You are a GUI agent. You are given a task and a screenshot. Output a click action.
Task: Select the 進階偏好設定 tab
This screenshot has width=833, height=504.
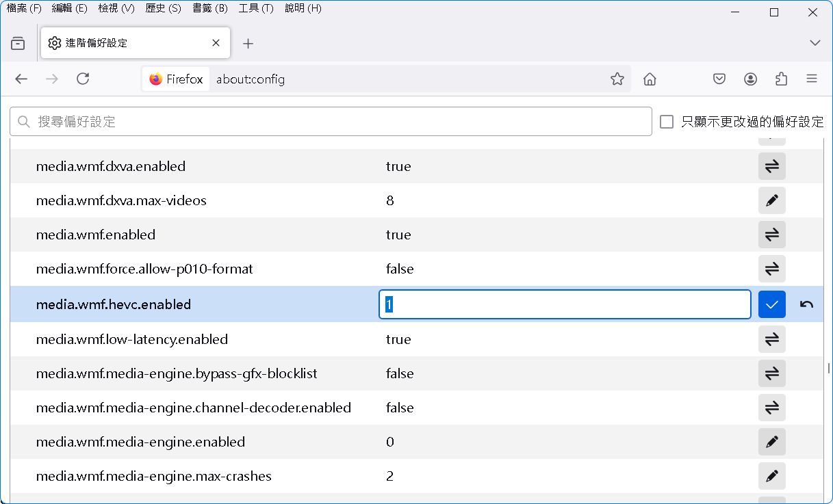point(136,43)
